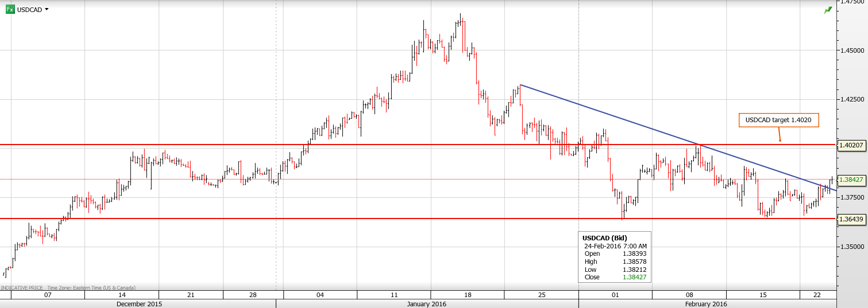868x308 pixels.
Task: Open the USDCAD symbol dropdown arrow
Action: click(47, 9)
